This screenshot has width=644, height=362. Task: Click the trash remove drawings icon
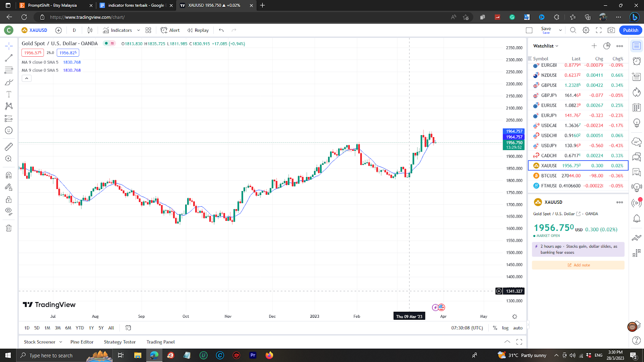[x=9, y=228]
